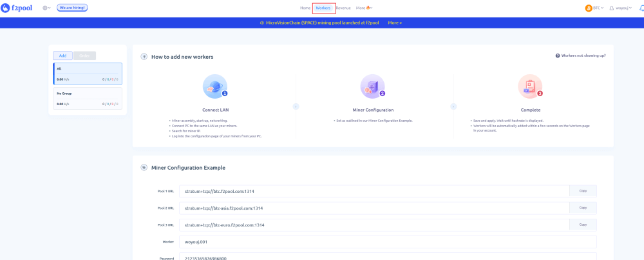This screenshot has width=644, height=260.
Task: Select the No Group worker group
Action: point(87,98)
